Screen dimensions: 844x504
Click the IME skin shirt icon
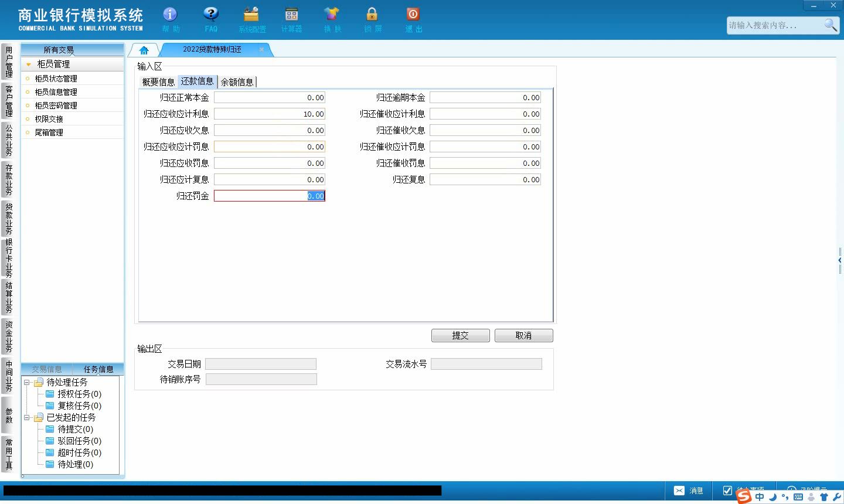[824, 497]
